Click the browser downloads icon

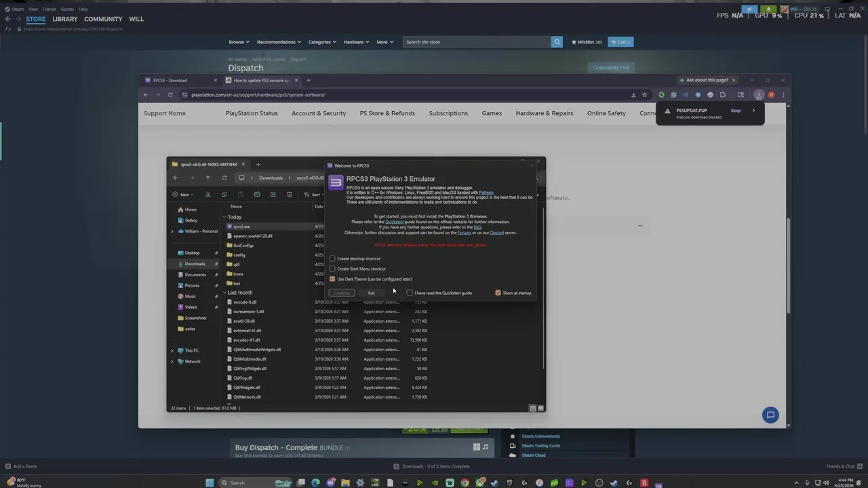tap(759, 95)
